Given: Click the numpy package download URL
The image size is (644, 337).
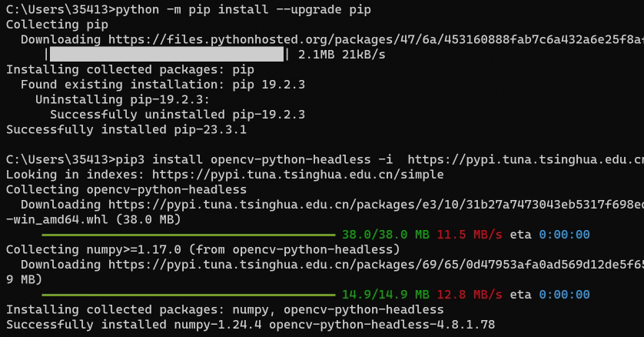Looking at the screenshot, I should (375, 264).
